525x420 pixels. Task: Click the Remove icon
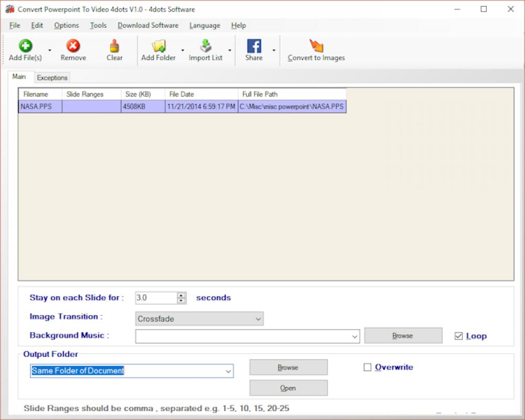tap(73, 45)
